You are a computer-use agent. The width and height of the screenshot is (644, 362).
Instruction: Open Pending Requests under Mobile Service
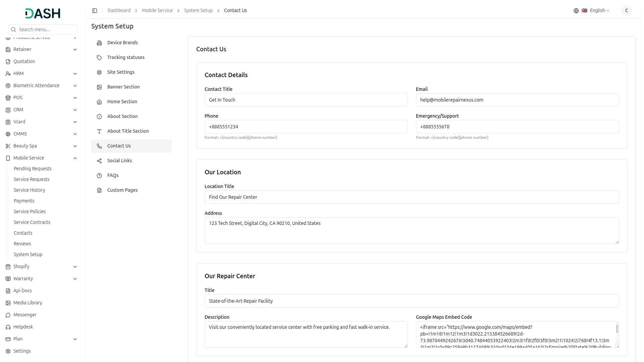33,169
